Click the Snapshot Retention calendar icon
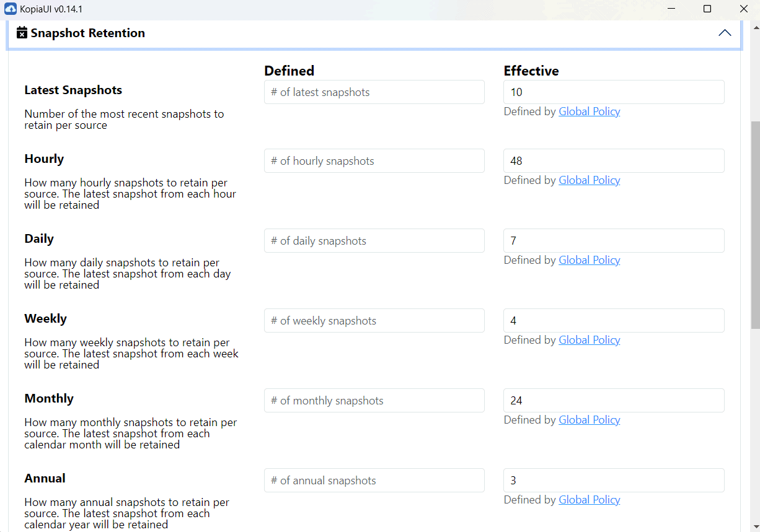This screenshot has width=760, height=532. (22, 33)
